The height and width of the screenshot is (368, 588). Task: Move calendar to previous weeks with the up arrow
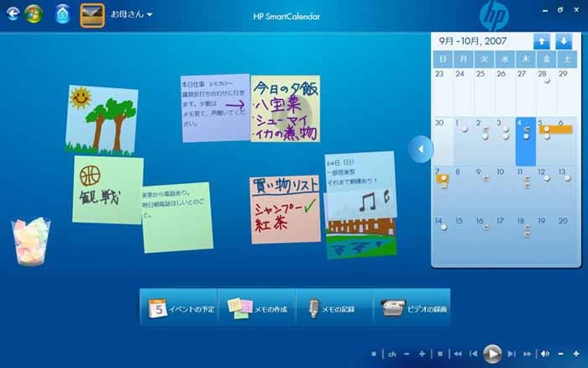point(542,41)
